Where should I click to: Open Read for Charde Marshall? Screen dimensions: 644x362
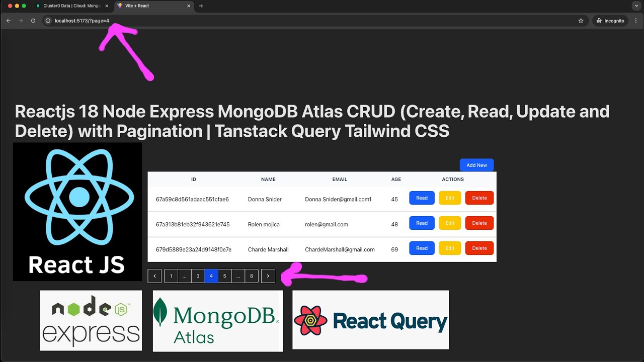click(x=422, y=248)
